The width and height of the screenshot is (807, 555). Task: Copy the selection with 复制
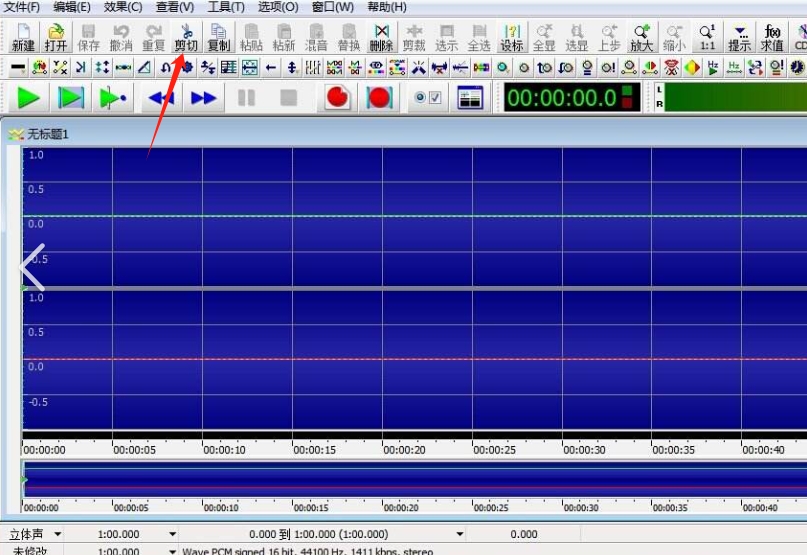218,37
